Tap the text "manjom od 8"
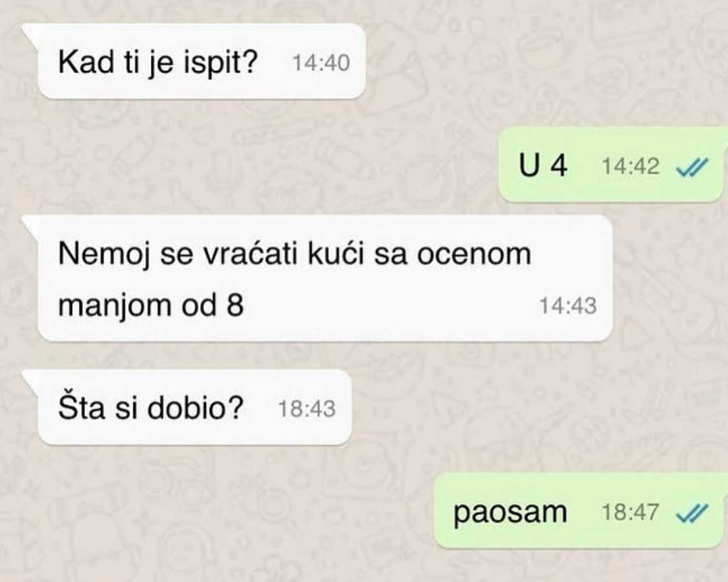 [x=151, y=306]
